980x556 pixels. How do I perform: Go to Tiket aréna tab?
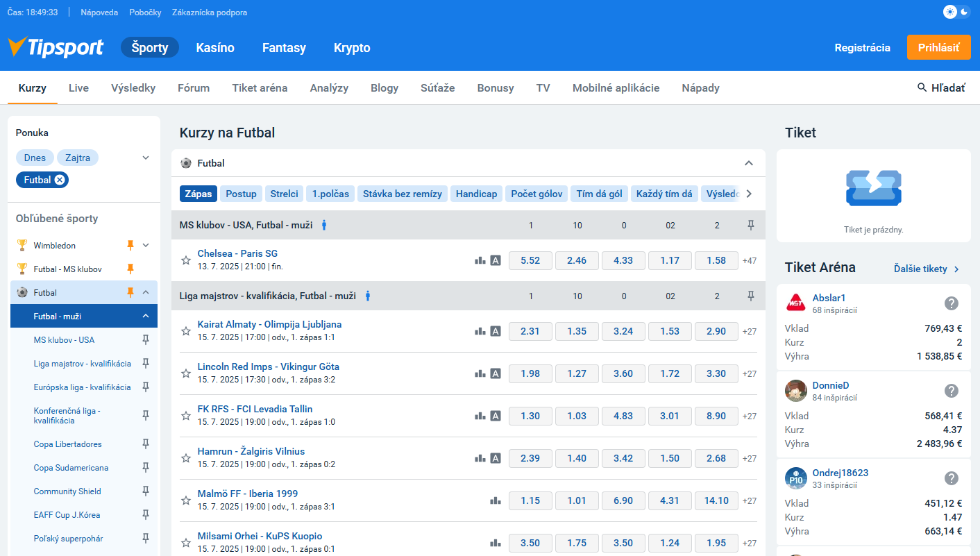pyautogui.click(x=260, y=88)
